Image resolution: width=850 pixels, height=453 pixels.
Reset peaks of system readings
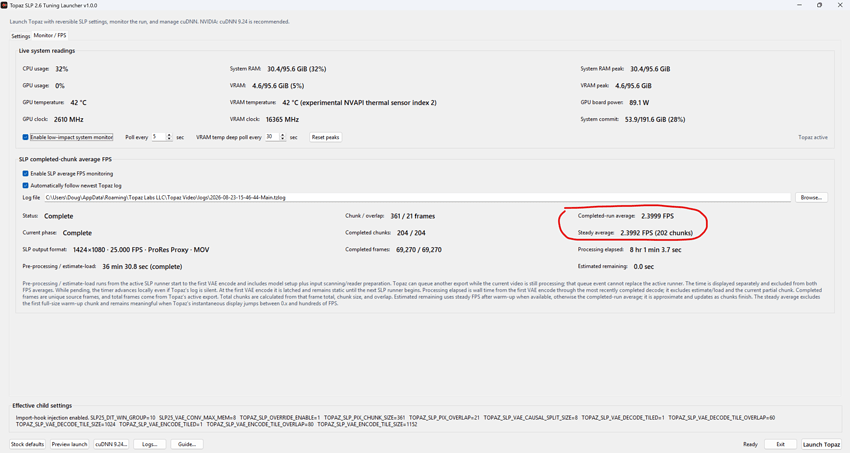tap(325, 137)
